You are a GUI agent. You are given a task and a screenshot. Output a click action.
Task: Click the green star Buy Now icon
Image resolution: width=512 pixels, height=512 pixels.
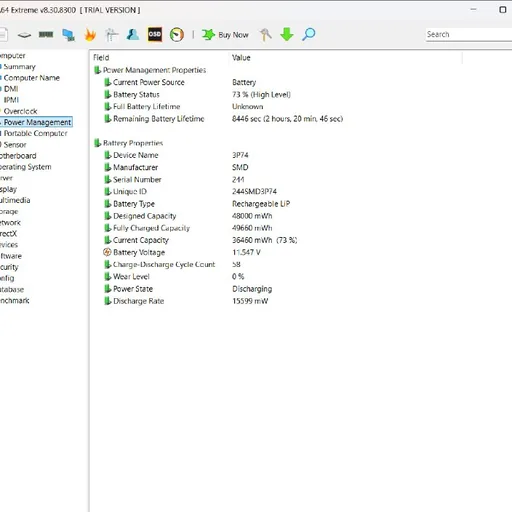click(x=208, y=35)
